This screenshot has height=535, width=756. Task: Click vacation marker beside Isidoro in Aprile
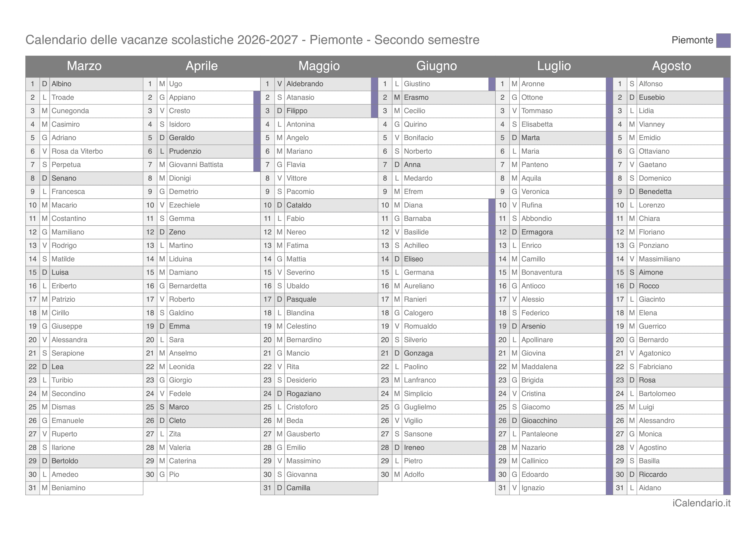tap(257, 125)
